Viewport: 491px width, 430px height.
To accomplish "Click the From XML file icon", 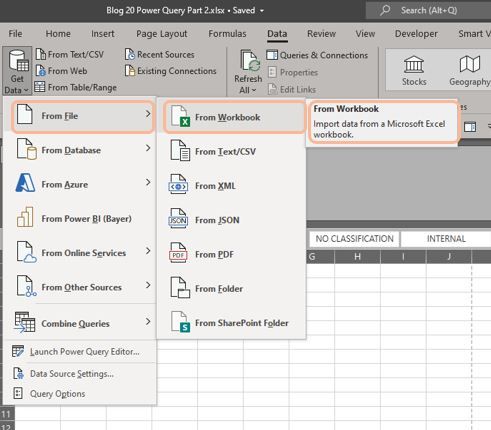I will [178, 184].
